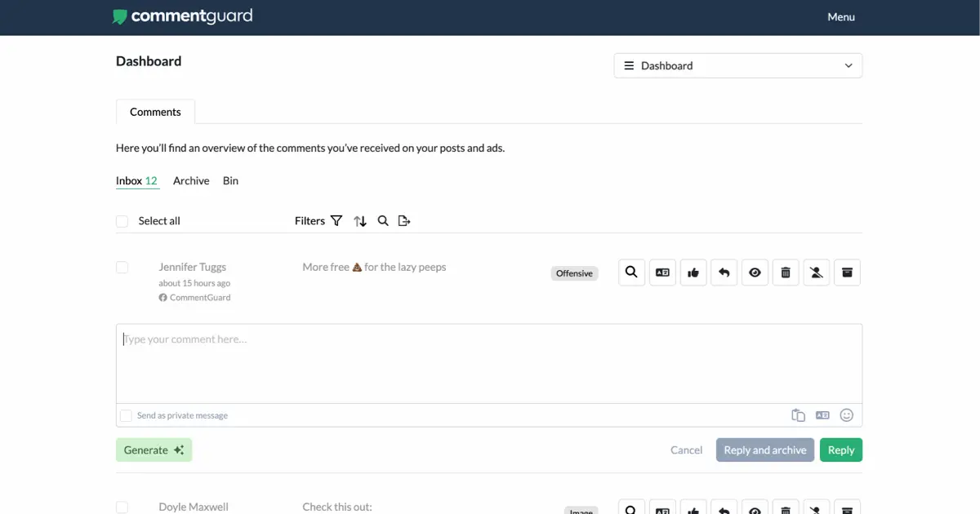Open the export icon in the toolbar

(403, 220)
